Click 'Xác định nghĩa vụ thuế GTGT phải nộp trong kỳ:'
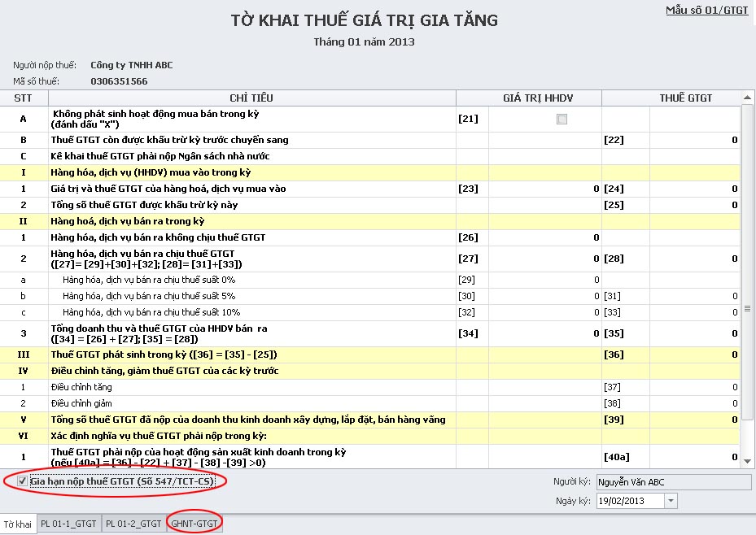Image resolution: width=756 pixels, height=535 pixels. 159,437
